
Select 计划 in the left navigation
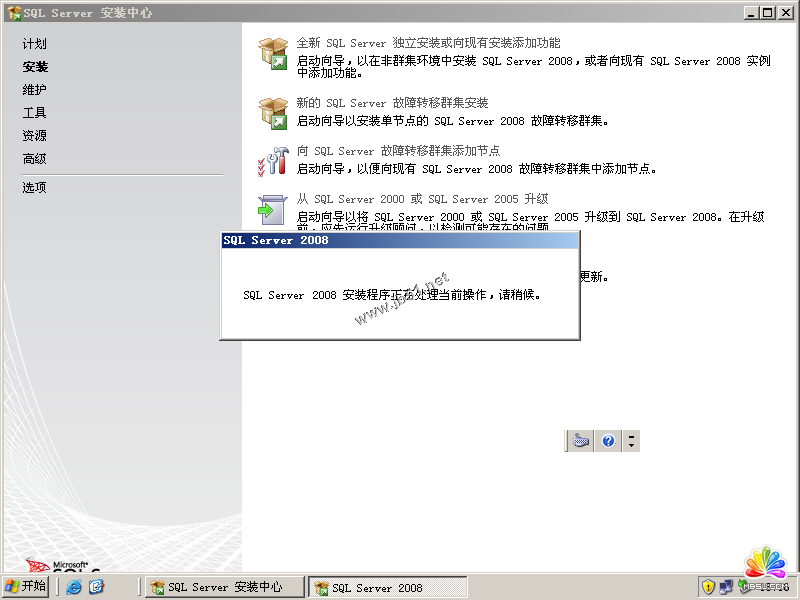[35, 44]
